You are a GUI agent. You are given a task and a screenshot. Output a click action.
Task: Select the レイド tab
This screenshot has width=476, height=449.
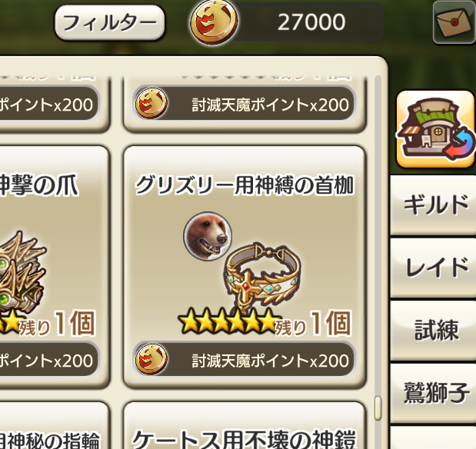[x=436, y=268]
